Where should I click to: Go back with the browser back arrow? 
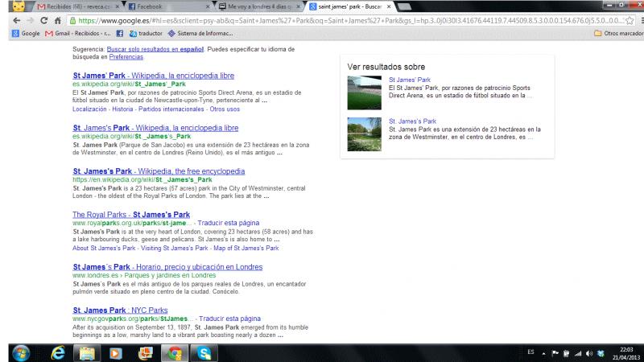pyautogui.click(x=16, y=21)
